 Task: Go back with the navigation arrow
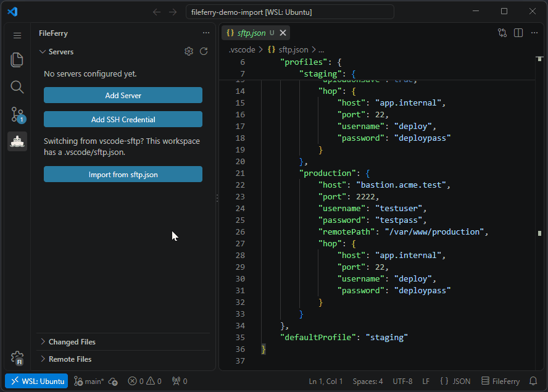point(157,12)
